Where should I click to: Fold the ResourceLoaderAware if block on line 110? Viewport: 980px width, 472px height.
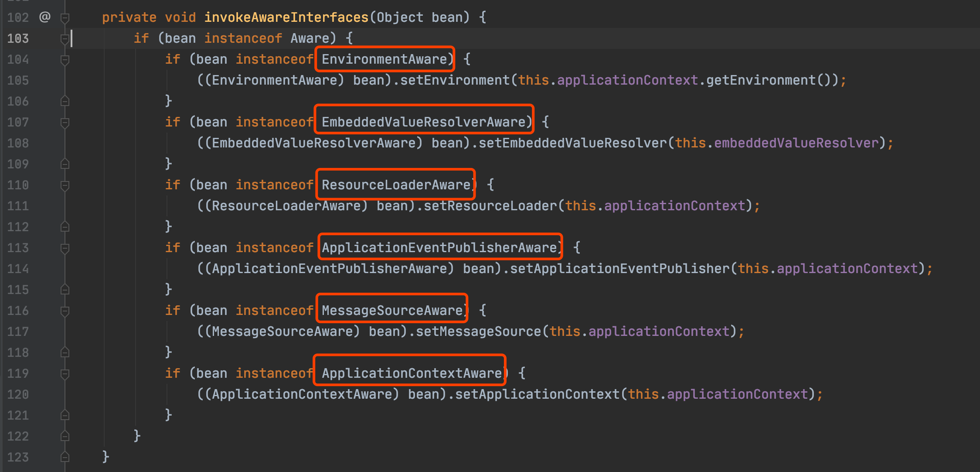point(65,185)
